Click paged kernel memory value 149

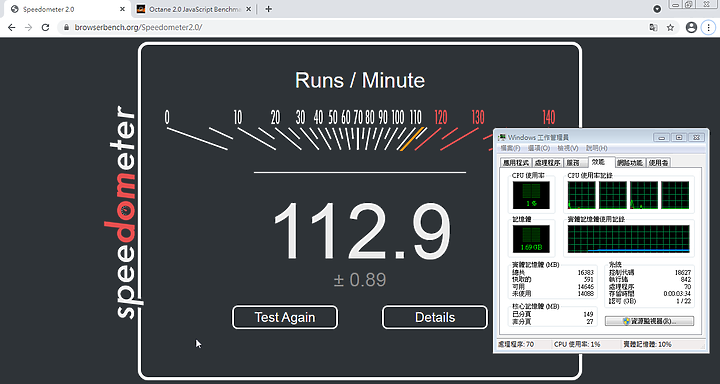[x=588, y=315]
